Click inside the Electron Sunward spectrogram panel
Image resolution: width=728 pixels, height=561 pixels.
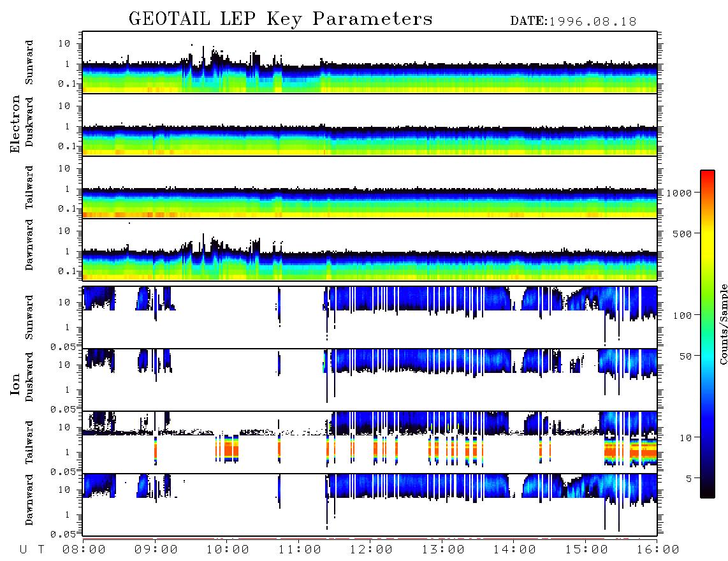tap(370, 62)
